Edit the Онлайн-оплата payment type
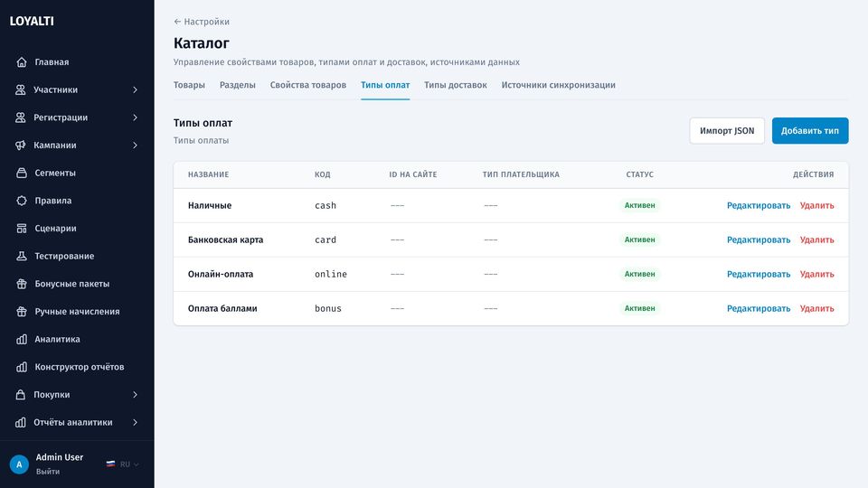Viewport: 868px width, 488px height. click(x=759, y=274)
